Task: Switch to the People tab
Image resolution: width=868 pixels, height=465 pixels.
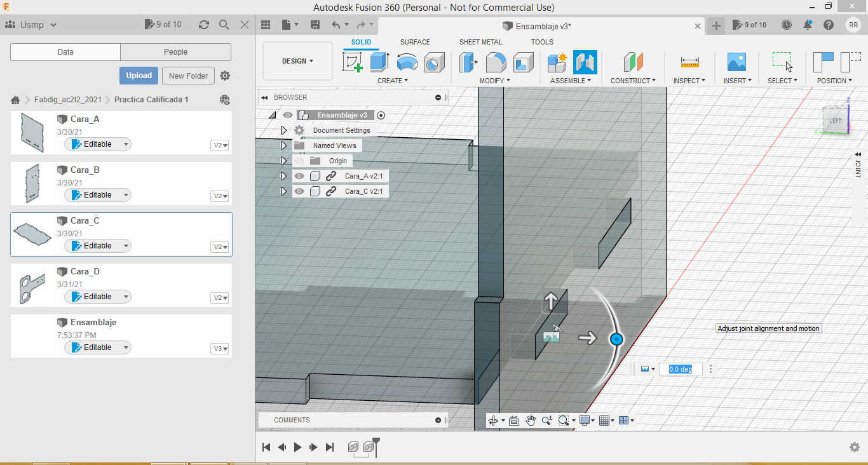Action: pos(175,52)
